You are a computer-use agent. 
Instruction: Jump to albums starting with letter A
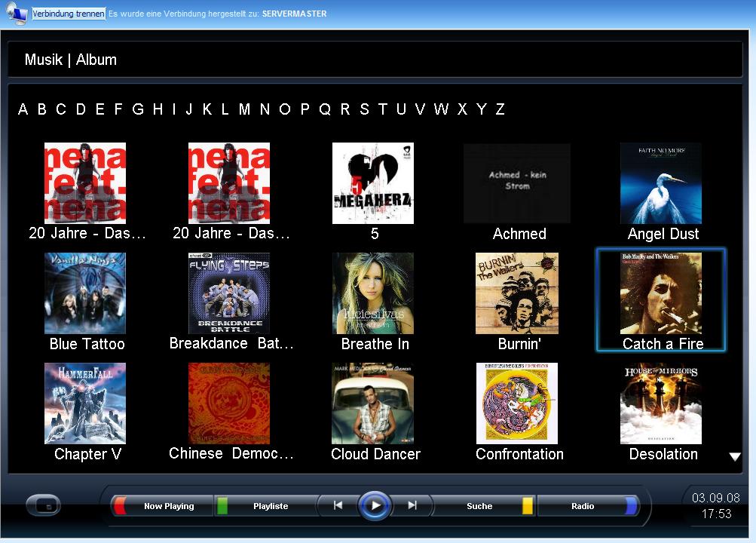[23, 109]
